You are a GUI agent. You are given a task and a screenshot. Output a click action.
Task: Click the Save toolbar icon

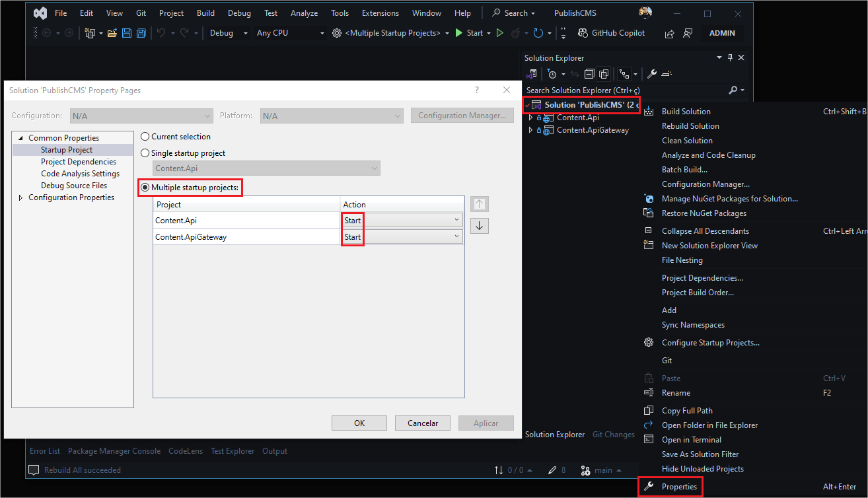click(127, 33)
